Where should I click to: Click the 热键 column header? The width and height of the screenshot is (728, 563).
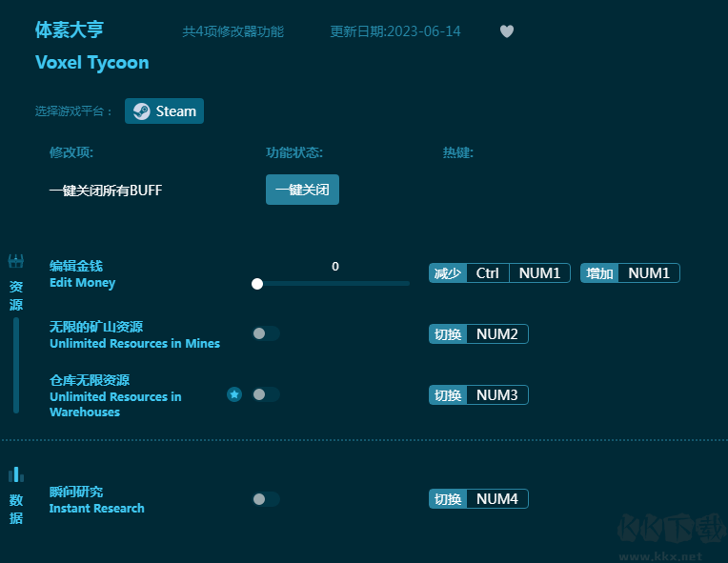[457, 152]
